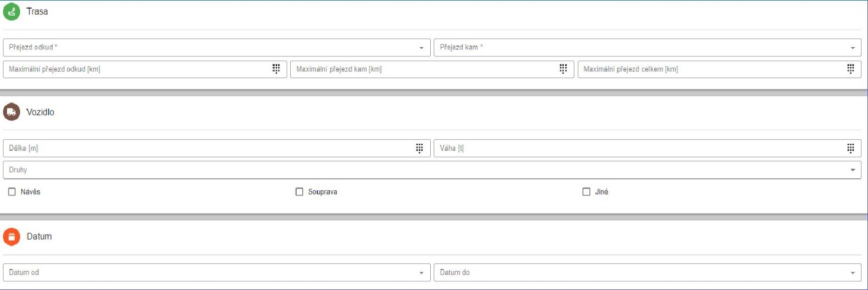The image size is (868, 290).
Task: Open keypad icon in Délka field
Action: [419, 148]
